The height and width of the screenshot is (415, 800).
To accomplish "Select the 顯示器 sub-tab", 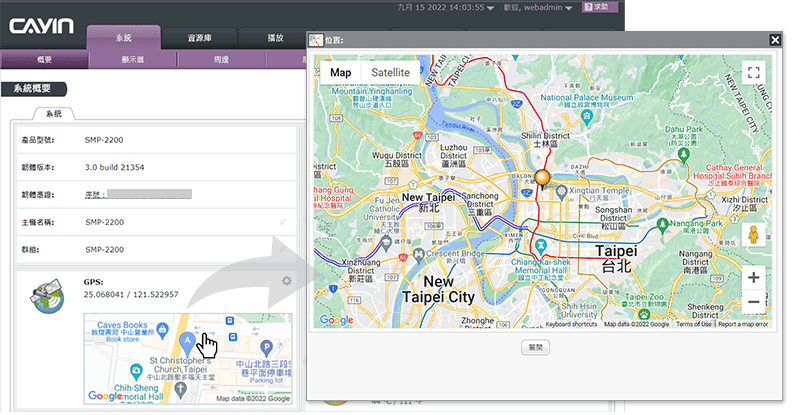I will click(x=133, y=60).
